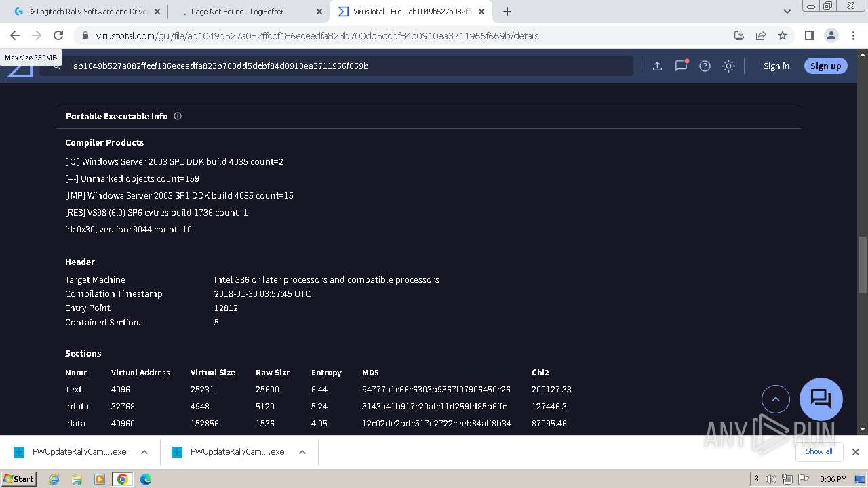Screen dimensions: 868x488
Task: Click the 8:36 PM taskbar clock
Action: click(833, 479)
